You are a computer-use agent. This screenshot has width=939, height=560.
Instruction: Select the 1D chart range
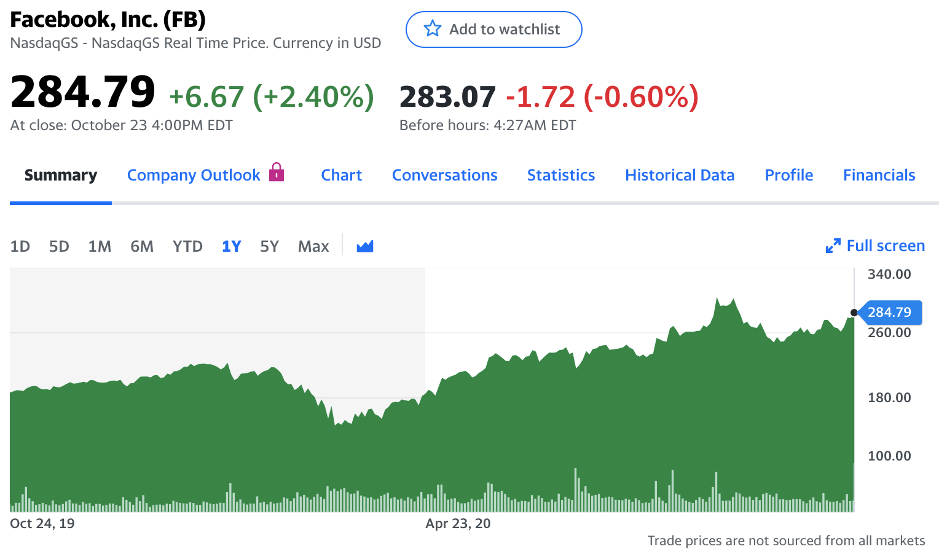click(x=20, y=247)
